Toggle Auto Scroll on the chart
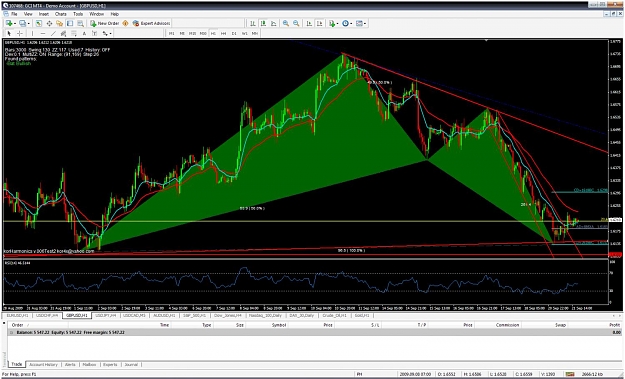 tap(309, 24)
